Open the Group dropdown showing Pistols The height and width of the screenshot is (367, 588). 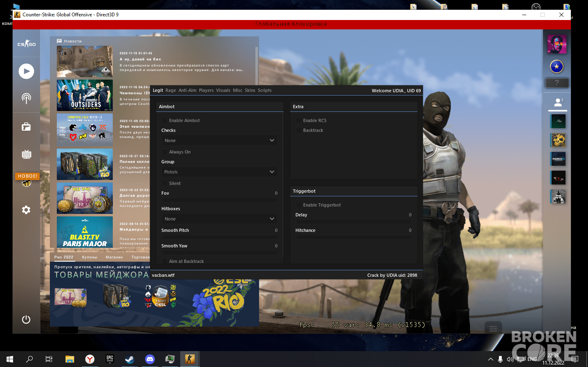coord(219,172)
